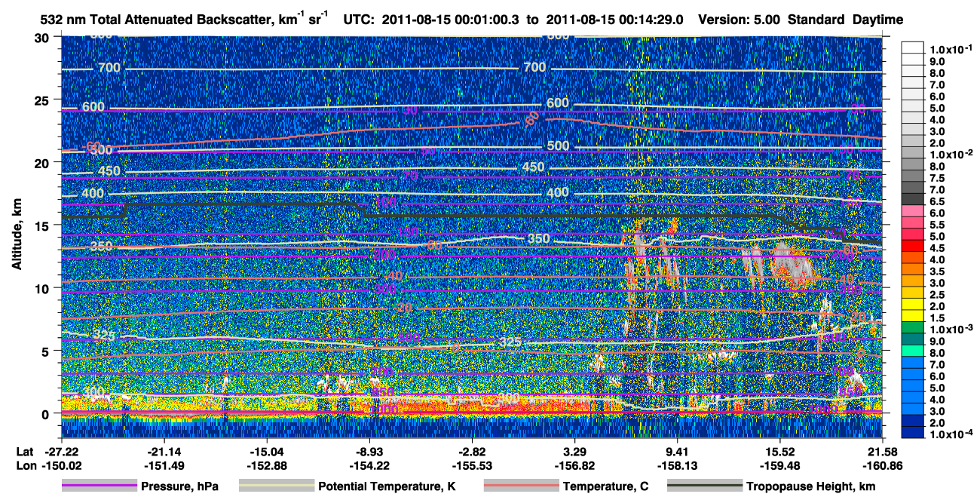Click the latitude value '-27.22'
Image resolution: width=980 pixels, height=503 pixels.
[61, 450]
